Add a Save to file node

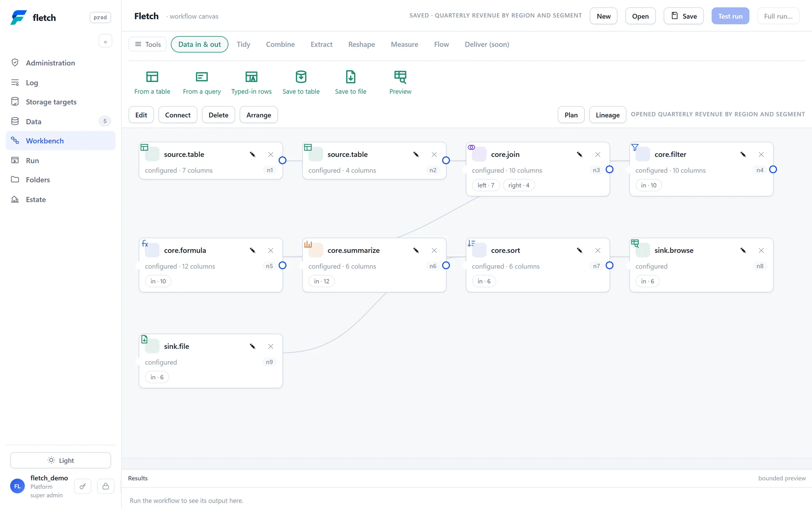coord(351,83)
